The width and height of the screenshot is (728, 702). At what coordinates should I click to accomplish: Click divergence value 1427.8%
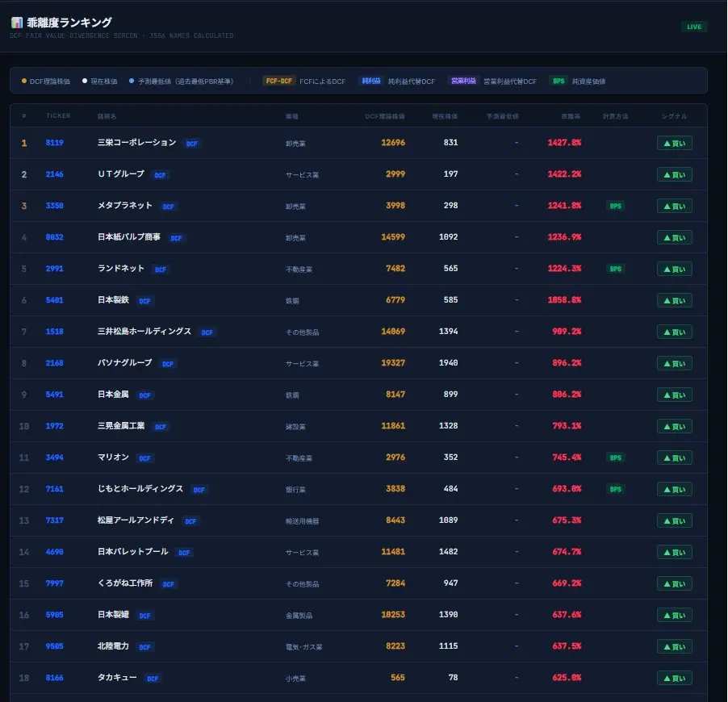tap(564, 143)
